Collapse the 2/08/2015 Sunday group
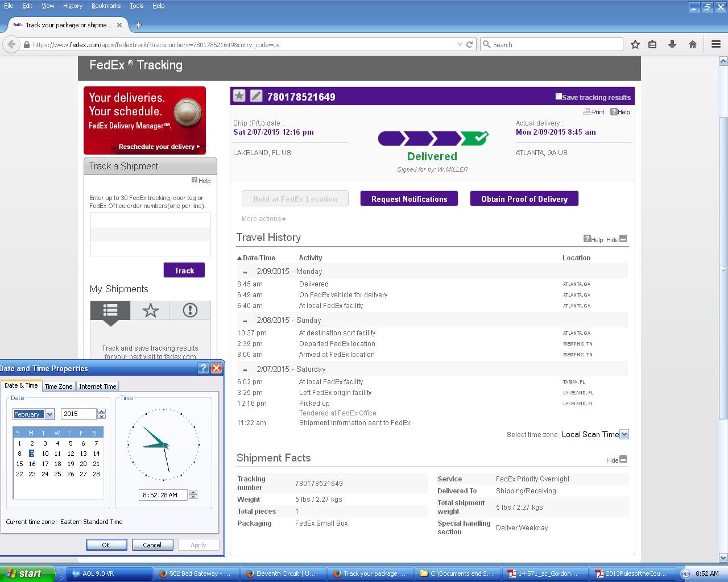728x582 pixels. click(x=245, y=321)
